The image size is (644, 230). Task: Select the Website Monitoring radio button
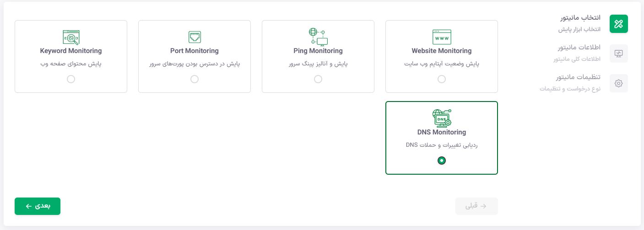pos(442,79)
